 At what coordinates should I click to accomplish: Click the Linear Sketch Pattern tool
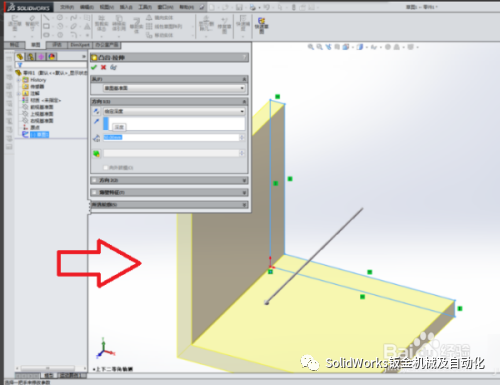point(164,26)
